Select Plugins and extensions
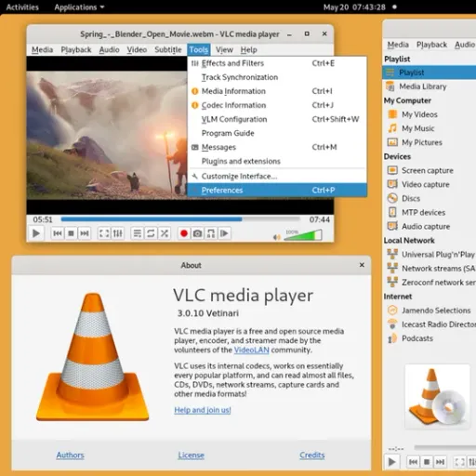 [x=277, y=161]
